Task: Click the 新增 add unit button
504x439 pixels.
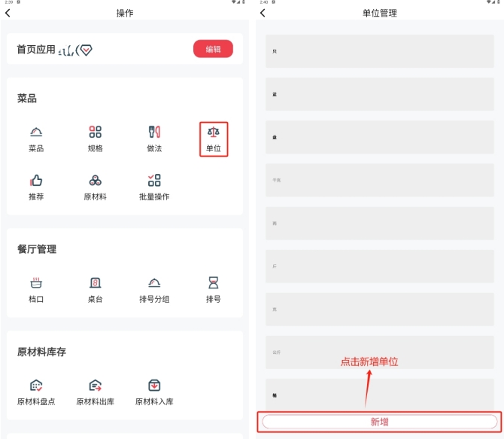Action: (380, 422)
